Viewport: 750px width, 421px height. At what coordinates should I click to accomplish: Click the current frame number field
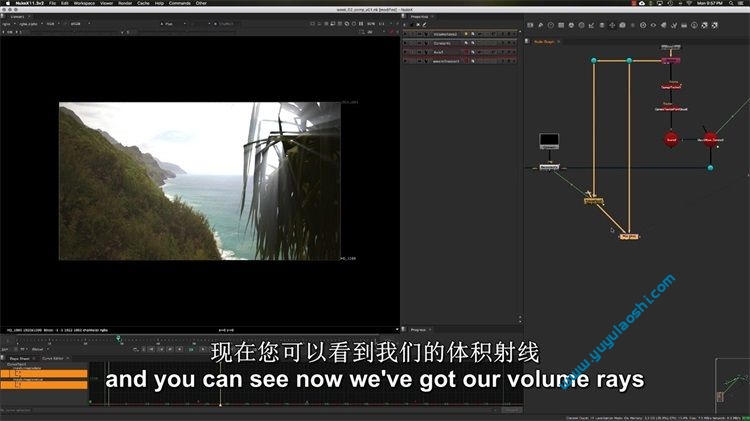[x=192, y=349]
